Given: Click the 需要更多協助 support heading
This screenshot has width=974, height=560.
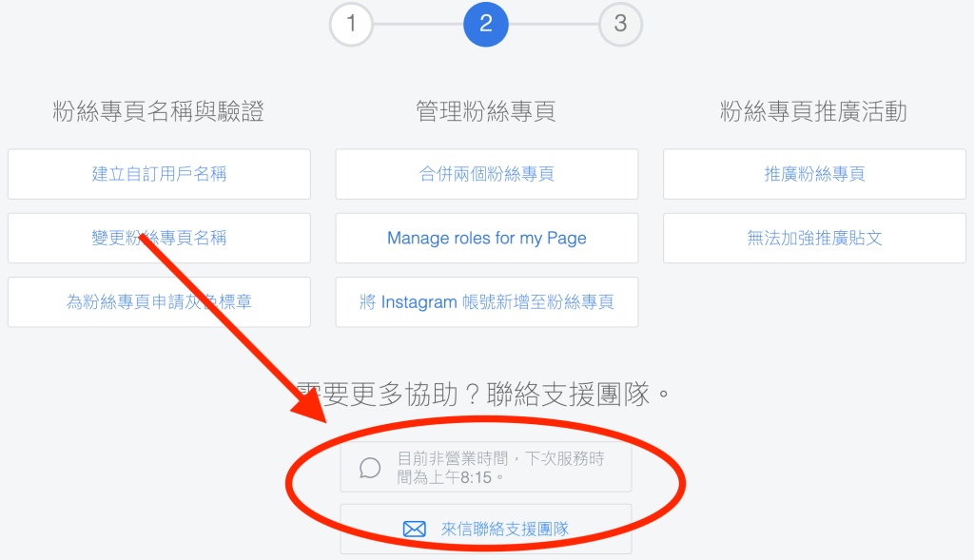Looking at the screenshot, I should point(483,395).
